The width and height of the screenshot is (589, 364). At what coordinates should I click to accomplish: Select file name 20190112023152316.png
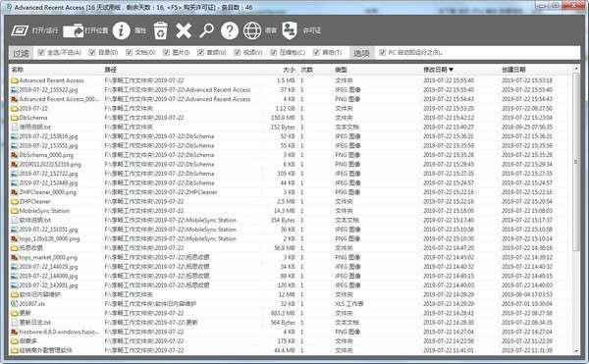tap(50, 165)
